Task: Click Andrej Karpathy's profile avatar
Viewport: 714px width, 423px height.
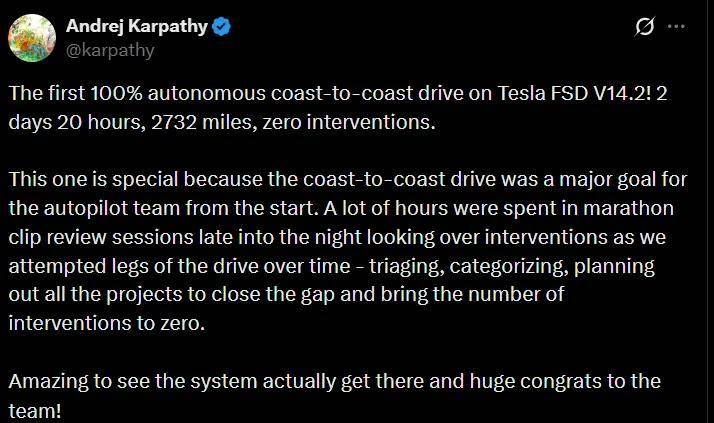Action: [x=31, y=37]
